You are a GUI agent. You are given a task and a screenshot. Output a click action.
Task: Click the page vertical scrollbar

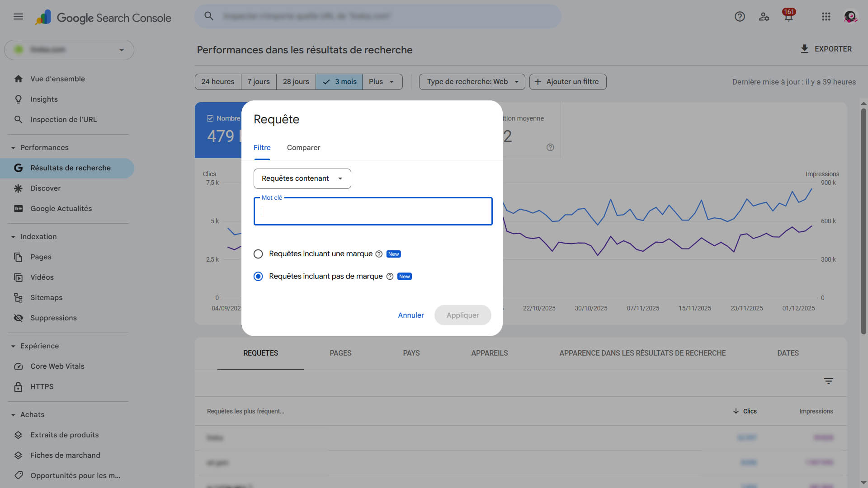(x=863, y=221)
